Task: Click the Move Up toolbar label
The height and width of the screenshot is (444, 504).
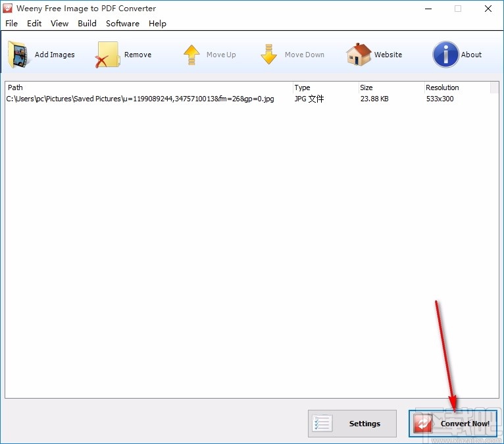Action: [221, 55]
